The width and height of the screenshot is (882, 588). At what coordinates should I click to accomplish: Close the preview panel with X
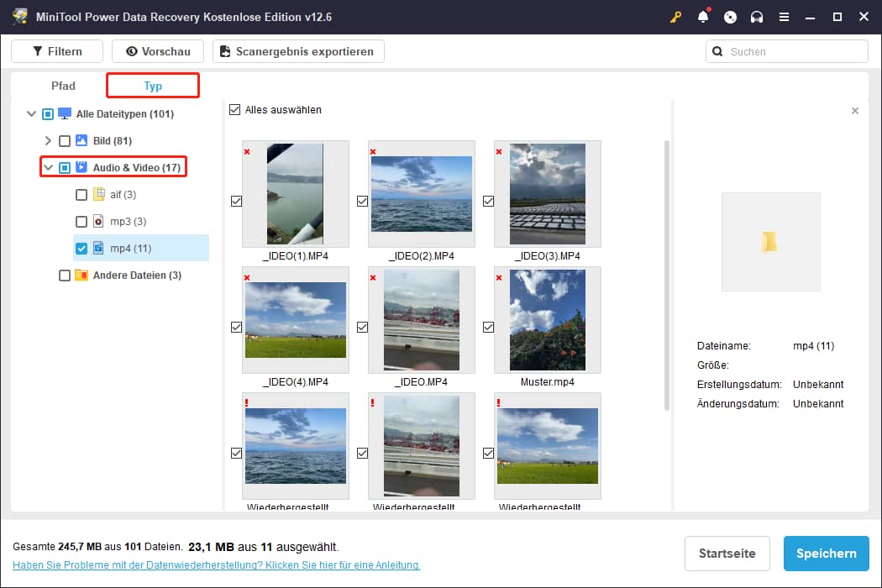[x=855, y=111]
